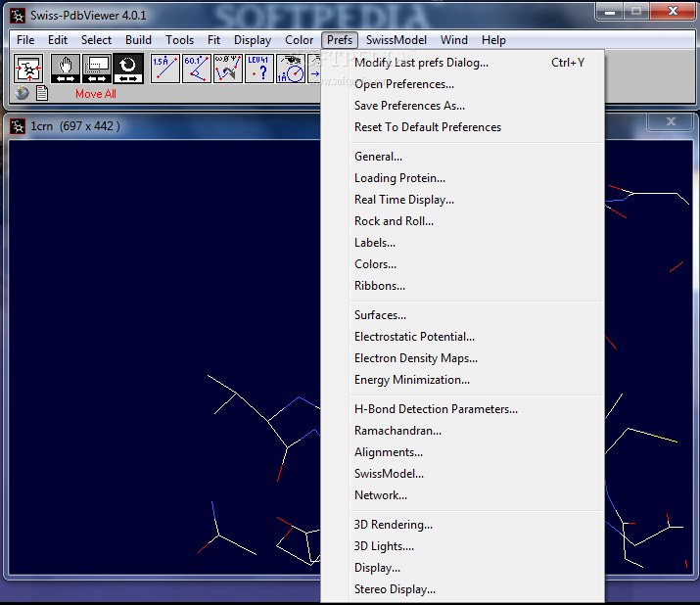Select the zoom tool
Viewport: 700px width, 605px height.
(97, 69)
